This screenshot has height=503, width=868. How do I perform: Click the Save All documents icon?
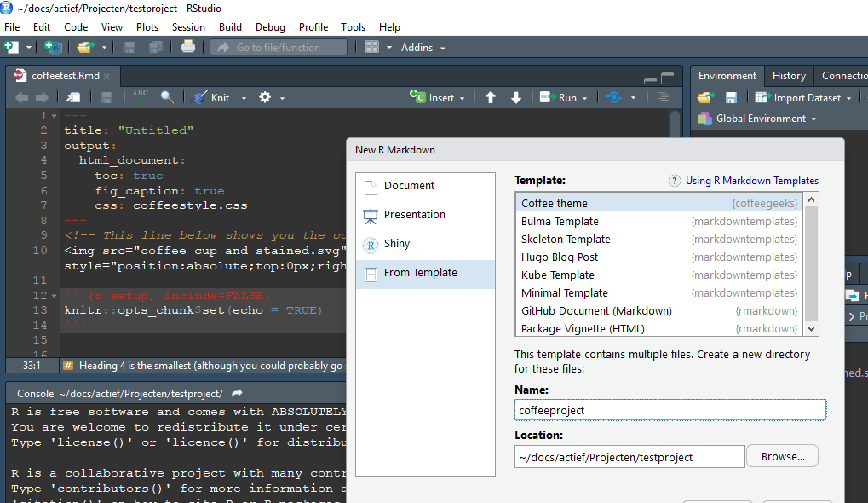click(x=156, y=47)
